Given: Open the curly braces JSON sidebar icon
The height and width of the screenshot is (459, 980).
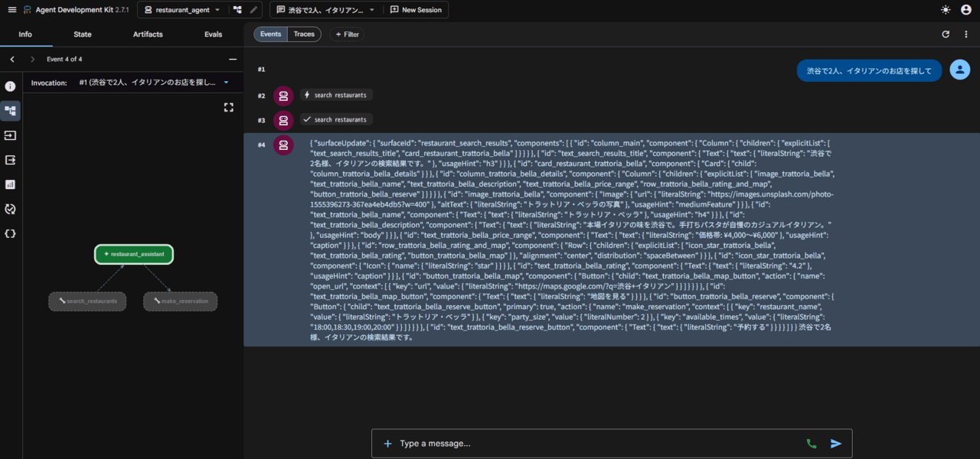Looking at the screenshot, I should pyautogui.click(x=11, y=233).
